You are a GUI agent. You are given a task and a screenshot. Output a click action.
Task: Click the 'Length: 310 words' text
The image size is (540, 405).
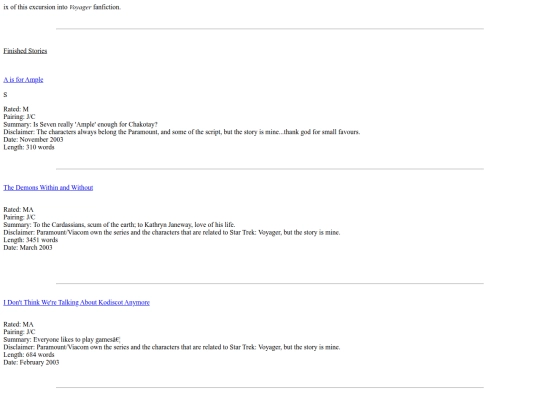[x=29, y=147]
